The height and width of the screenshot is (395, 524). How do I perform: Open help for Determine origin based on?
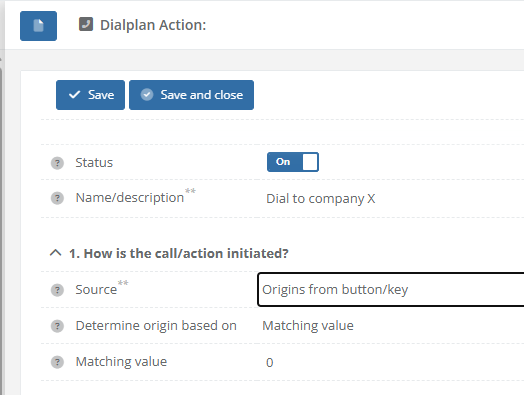pos(57,326)
